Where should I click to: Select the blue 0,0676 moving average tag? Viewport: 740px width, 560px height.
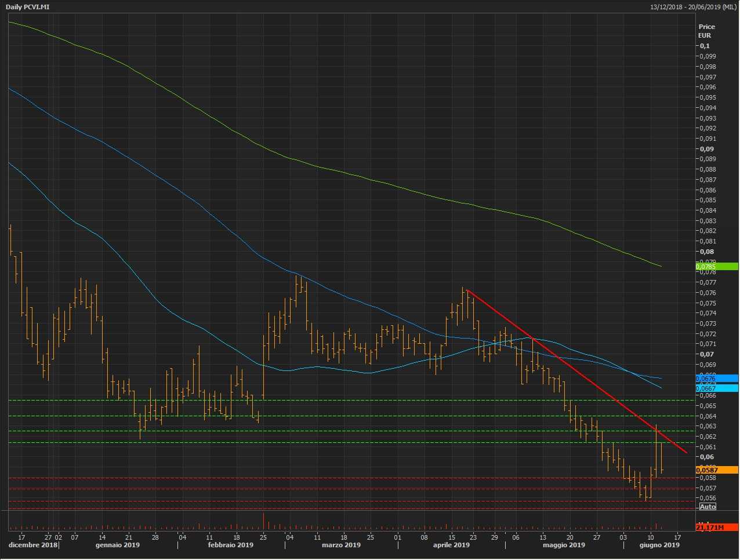tap(716, 379)
